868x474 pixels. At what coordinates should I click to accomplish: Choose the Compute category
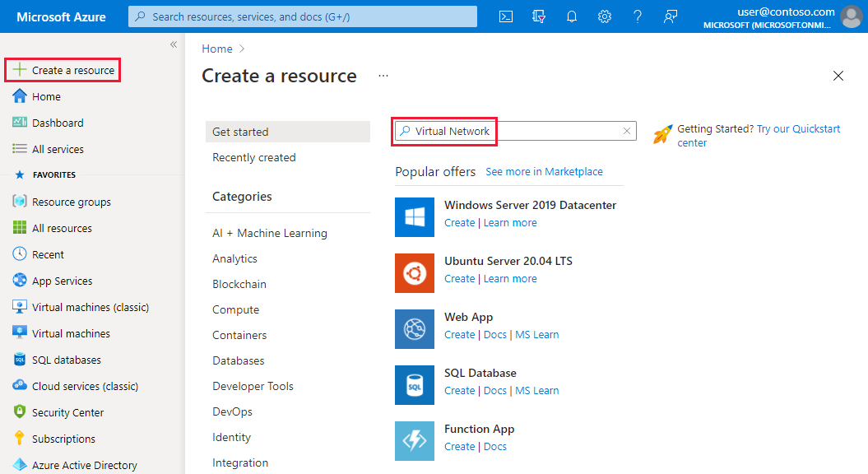pos(235,309)
